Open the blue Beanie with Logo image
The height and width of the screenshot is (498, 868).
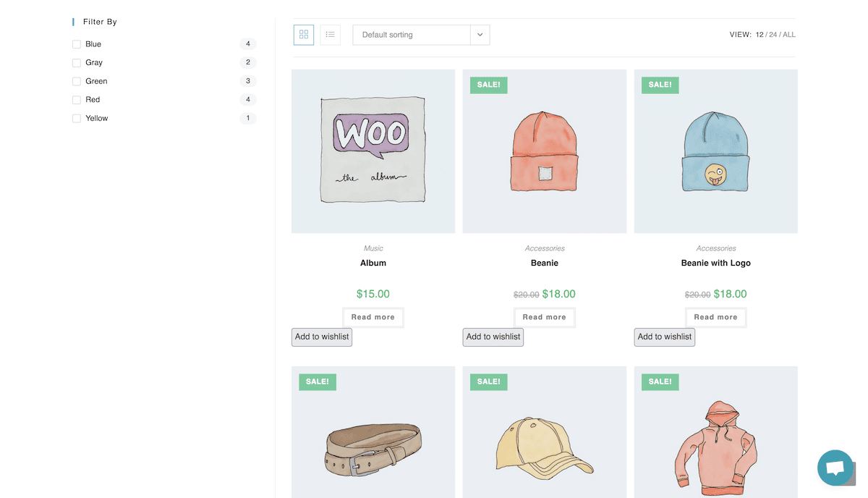click(716, 151)
